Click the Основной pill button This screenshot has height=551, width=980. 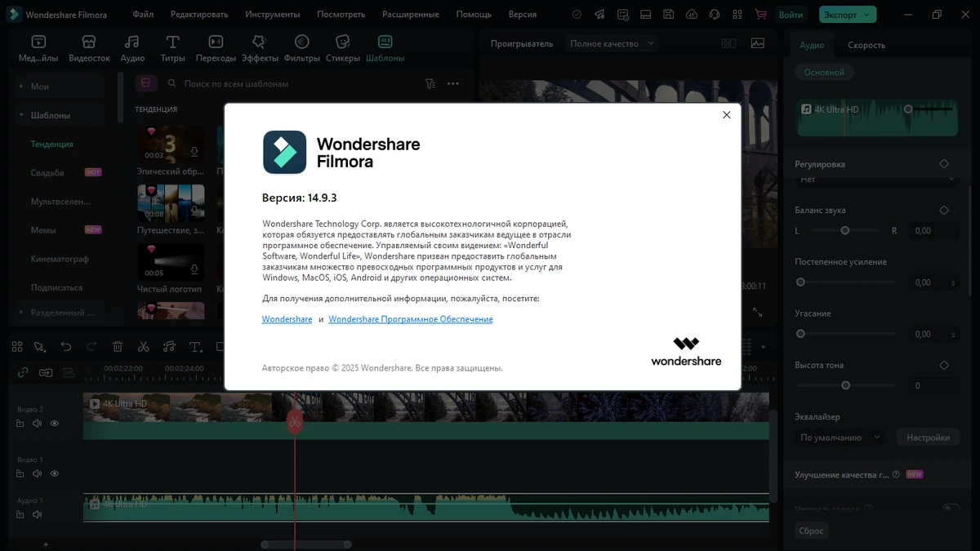click(824, 73)
